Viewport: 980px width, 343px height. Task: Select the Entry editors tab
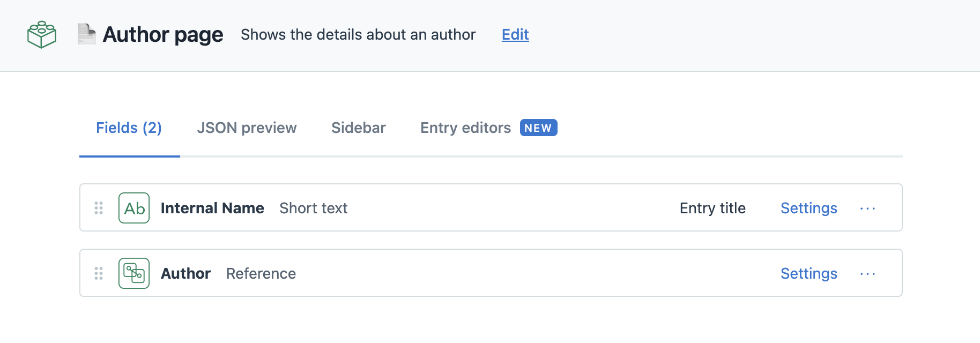coord(465,128)
